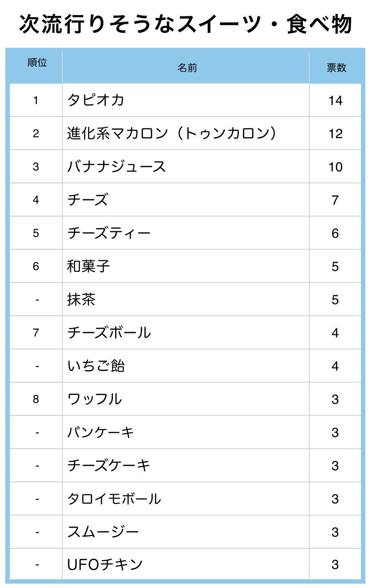Click the 票数 column header
Viewport: 371px width, 588px height.
coord(336,68)
